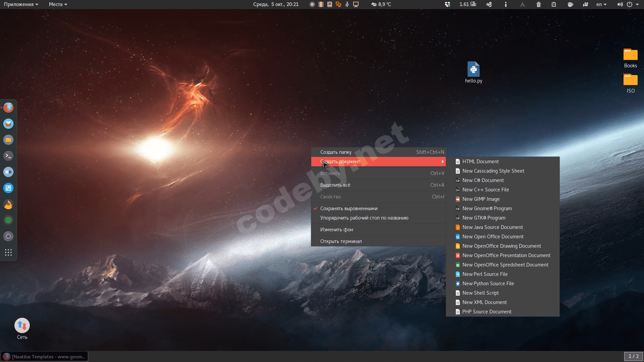
Task: Open the trash indicator in top panel
Action: tap(538, 4)
